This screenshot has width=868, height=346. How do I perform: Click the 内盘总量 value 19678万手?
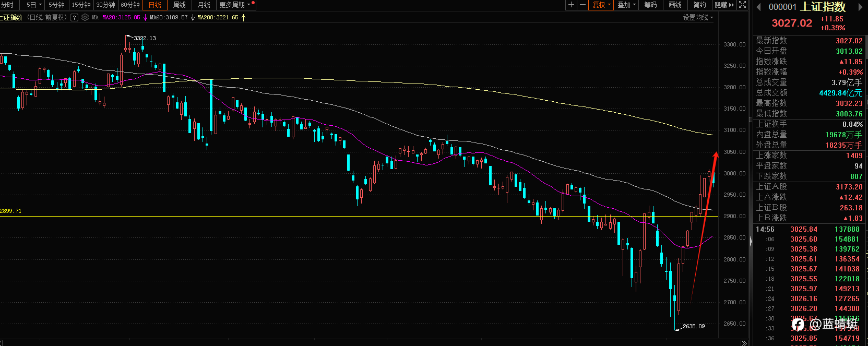(843, 135)
